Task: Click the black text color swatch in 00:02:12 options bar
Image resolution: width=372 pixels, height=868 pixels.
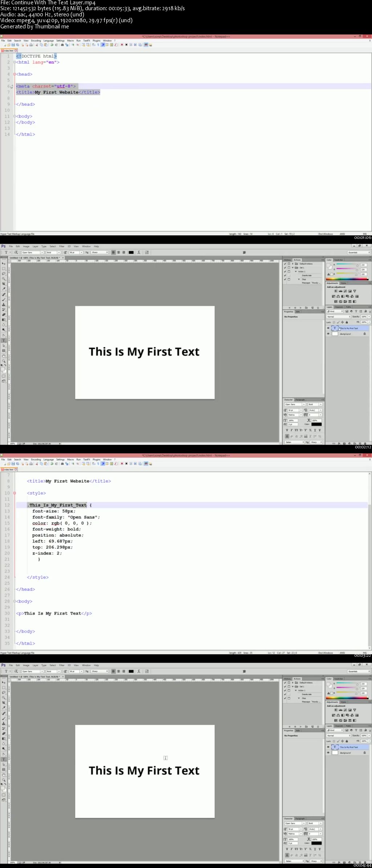Action: coord(131,252)
